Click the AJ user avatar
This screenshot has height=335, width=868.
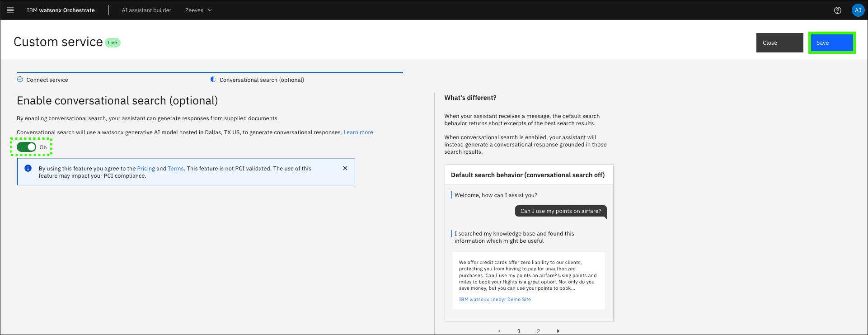click(x=858, y=10)
